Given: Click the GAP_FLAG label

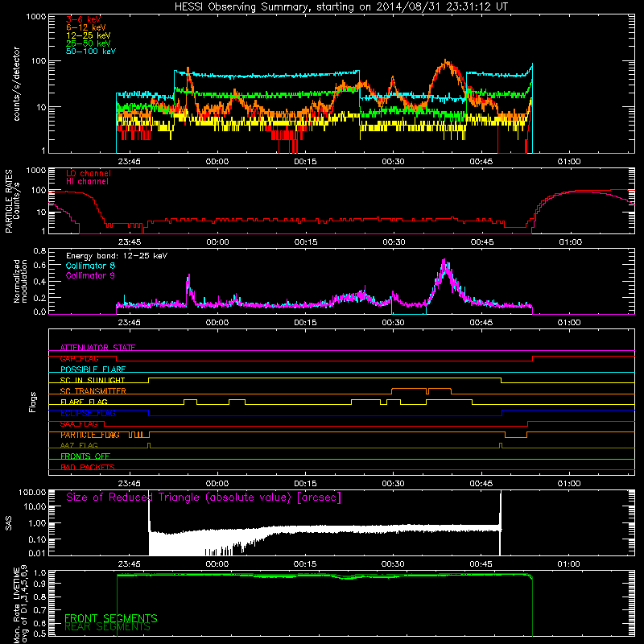Looking at the screenshot, I should pyautogui.click(x=79, y=358).
